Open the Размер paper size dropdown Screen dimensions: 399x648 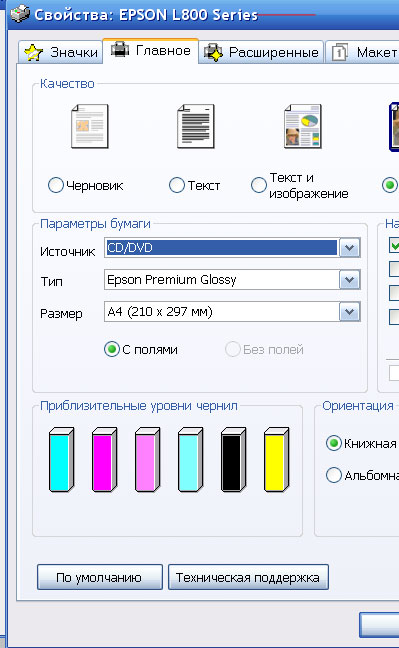(x=350, y=312)
